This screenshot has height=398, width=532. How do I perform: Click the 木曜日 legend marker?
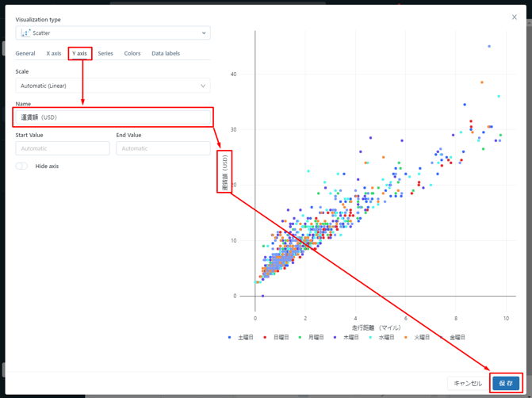(335, 337)
